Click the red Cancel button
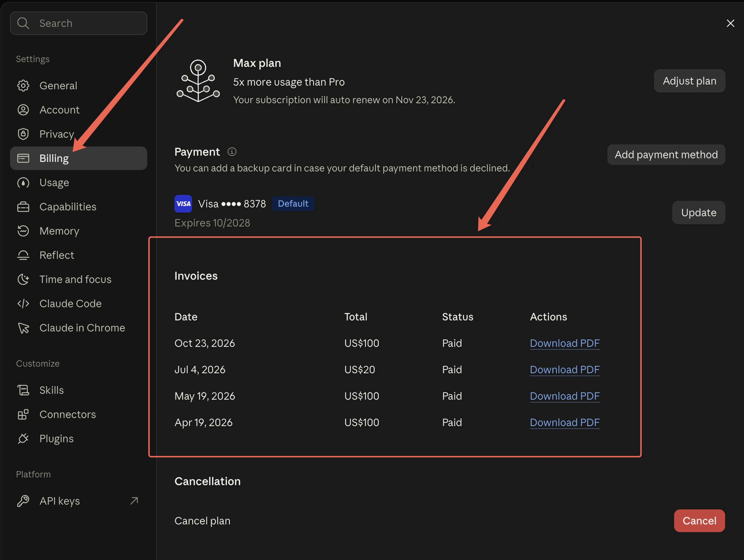 [x=699, y=521]
